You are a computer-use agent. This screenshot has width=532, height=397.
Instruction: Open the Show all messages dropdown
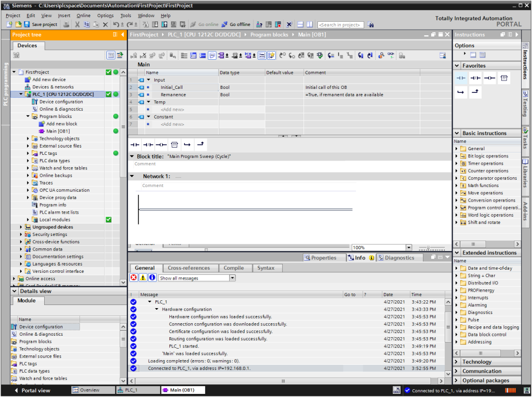(232, 278)
